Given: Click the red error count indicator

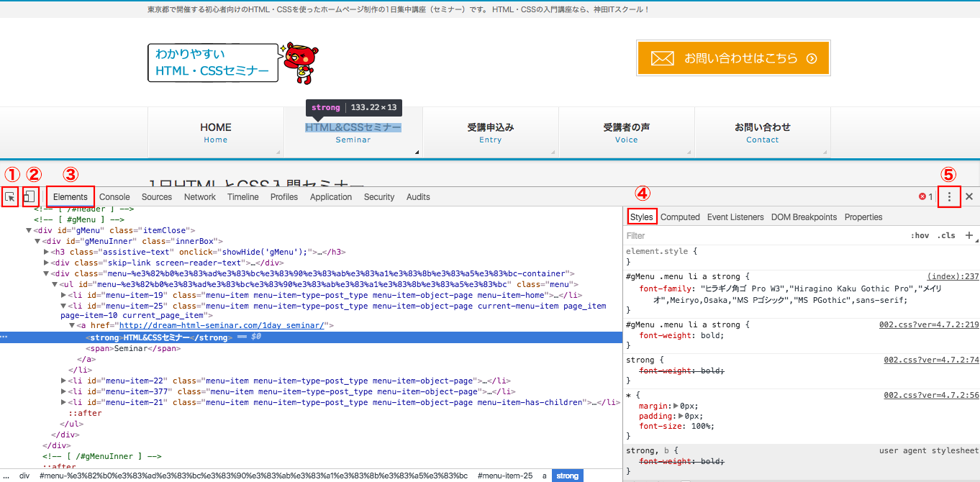Looking at the screenshot, I should click(925, 196).
